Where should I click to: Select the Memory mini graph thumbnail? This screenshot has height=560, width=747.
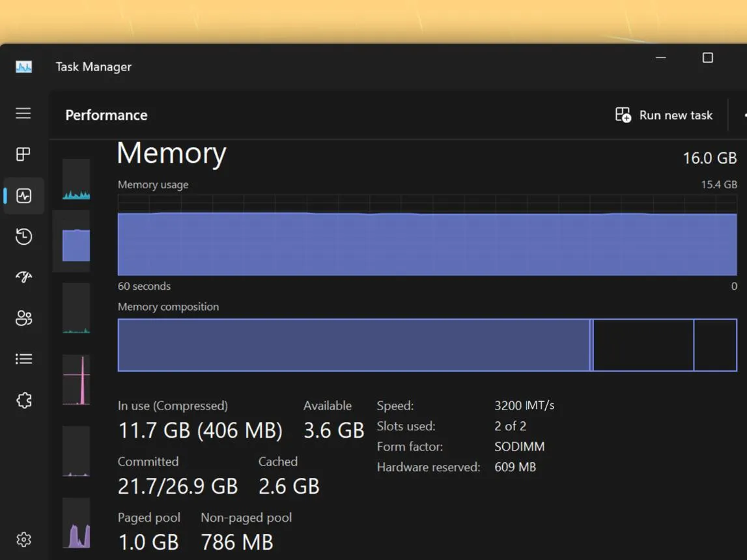[76, 242]
